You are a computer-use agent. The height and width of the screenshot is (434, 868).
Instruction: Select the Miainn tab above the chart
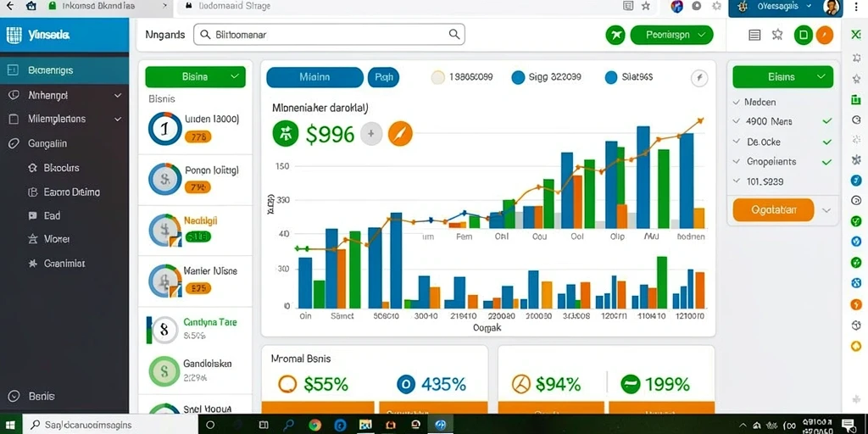pos(315,77)
